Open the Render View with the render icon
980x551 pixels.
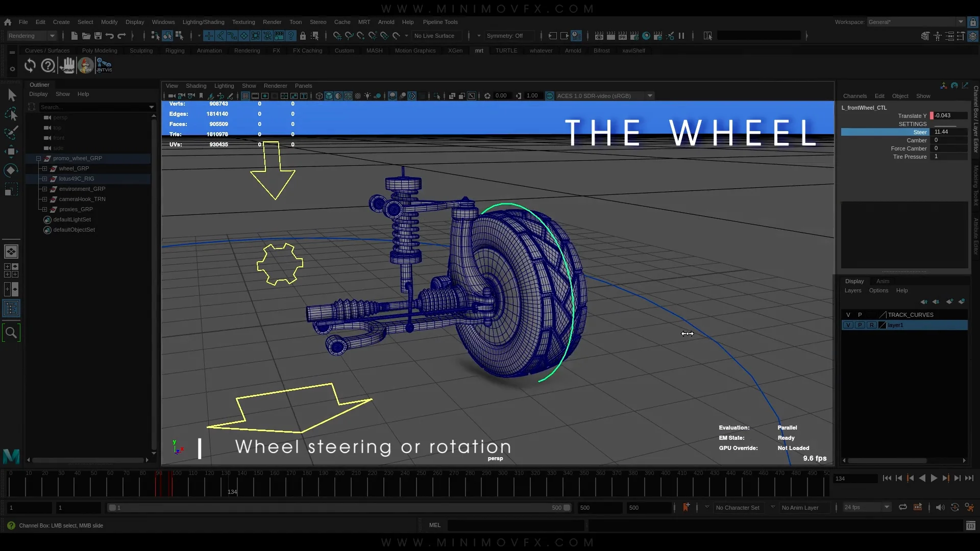[598, 36]
